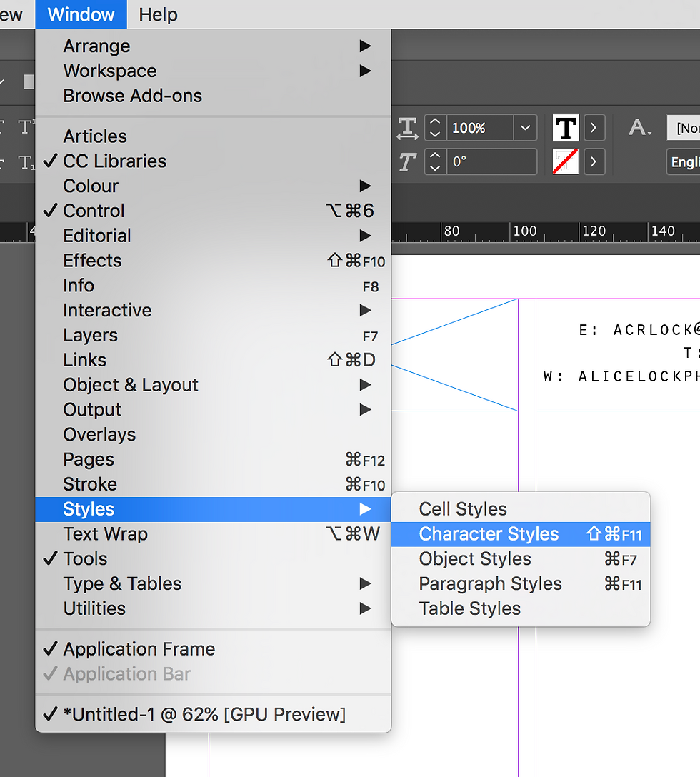Expand the fill colour options arrow
This screenshot has height=777, width=700.
(x=594, y=128)
